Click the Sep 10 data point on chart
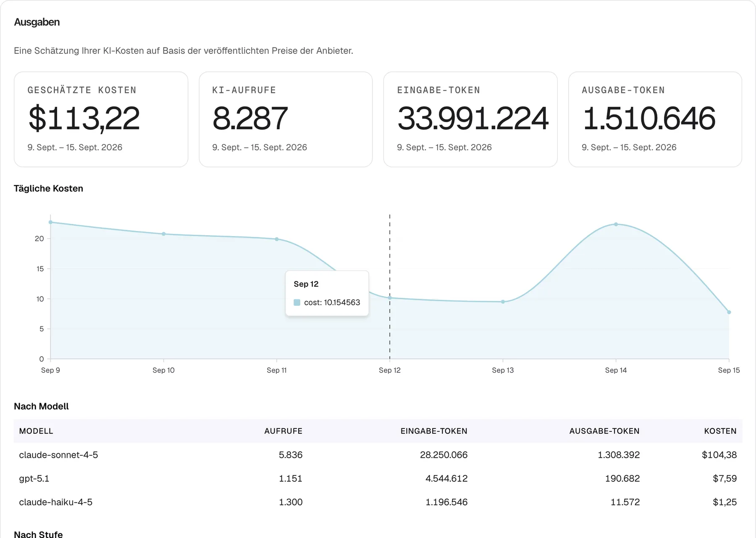This screenshot has height=538, width=756. (163, 234)
